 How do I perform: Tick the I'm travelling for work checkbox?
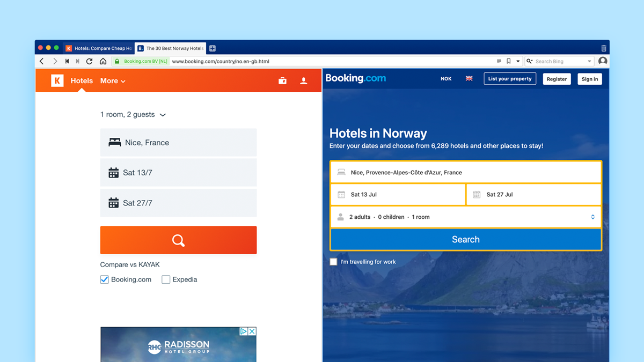tap(333, 262)
